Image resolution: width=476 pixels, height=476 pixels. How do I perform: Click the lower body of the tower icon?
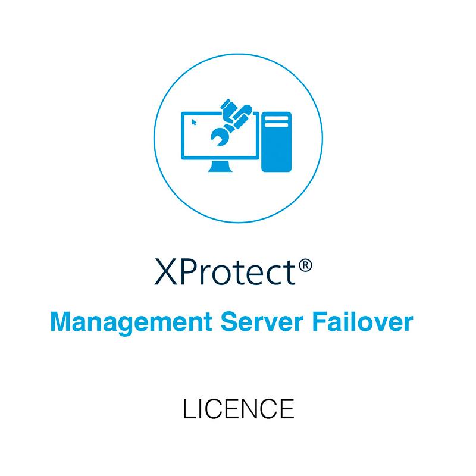(x=276, y=151)
